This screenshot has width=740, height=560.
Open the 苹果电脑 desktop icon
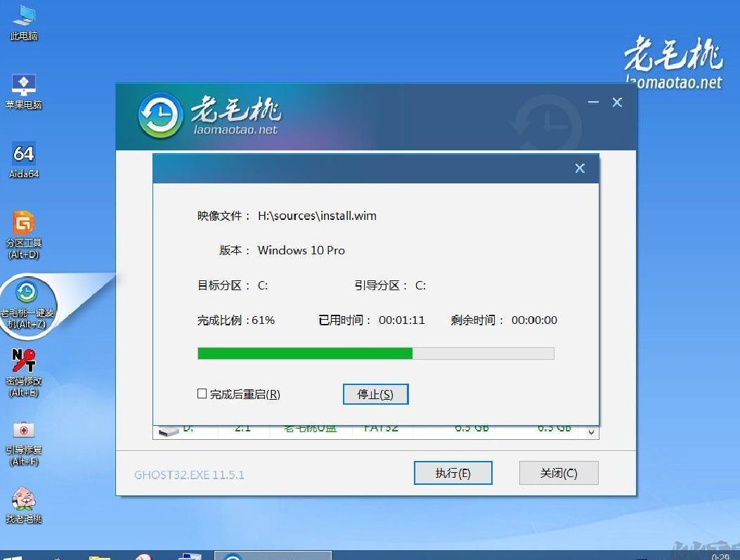point(24,92)
